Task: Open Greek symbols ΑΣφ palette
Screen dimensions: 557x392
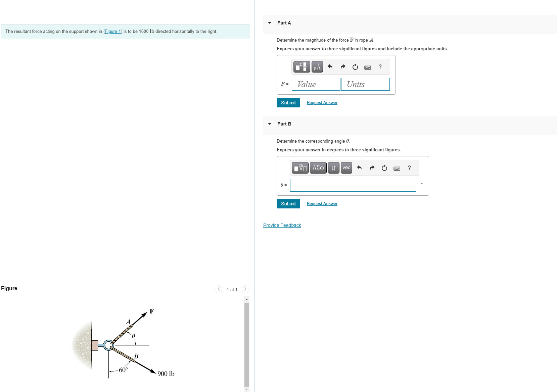Action: click(x=318, y=168)
